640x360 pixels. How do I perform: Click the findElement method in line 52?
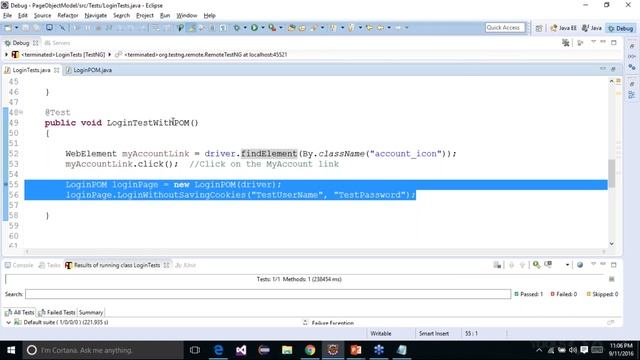[x=269, y=153]
